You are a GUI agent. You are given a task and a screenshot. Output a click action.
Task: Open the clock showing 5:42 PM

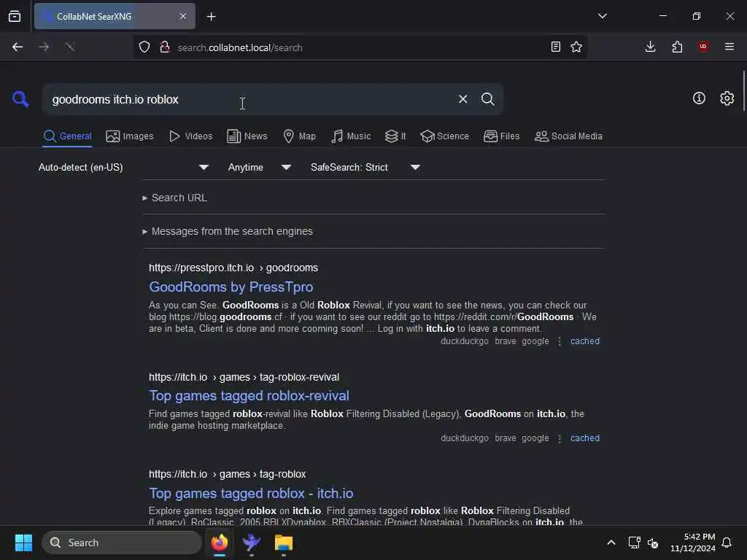[x=693, y=542]
